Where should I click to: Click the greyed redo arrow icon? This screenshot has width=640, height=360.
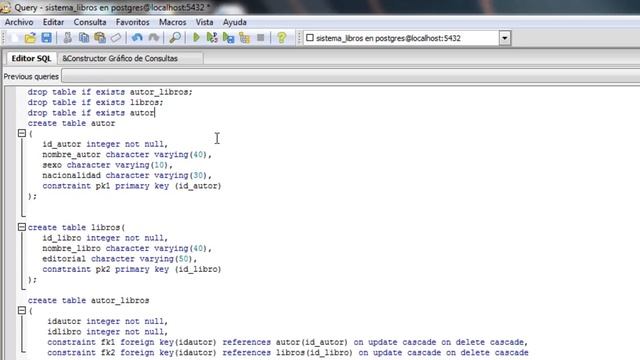point(154,38)
